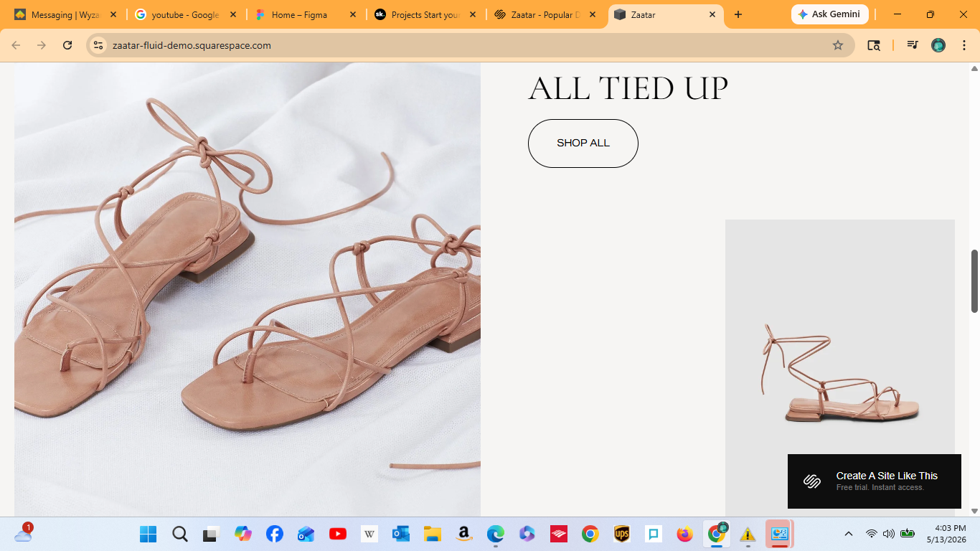The height and width of the screenshot is (551, 980).
Task: Open Amazon from the taskbar
Action: tap(463, 534)
